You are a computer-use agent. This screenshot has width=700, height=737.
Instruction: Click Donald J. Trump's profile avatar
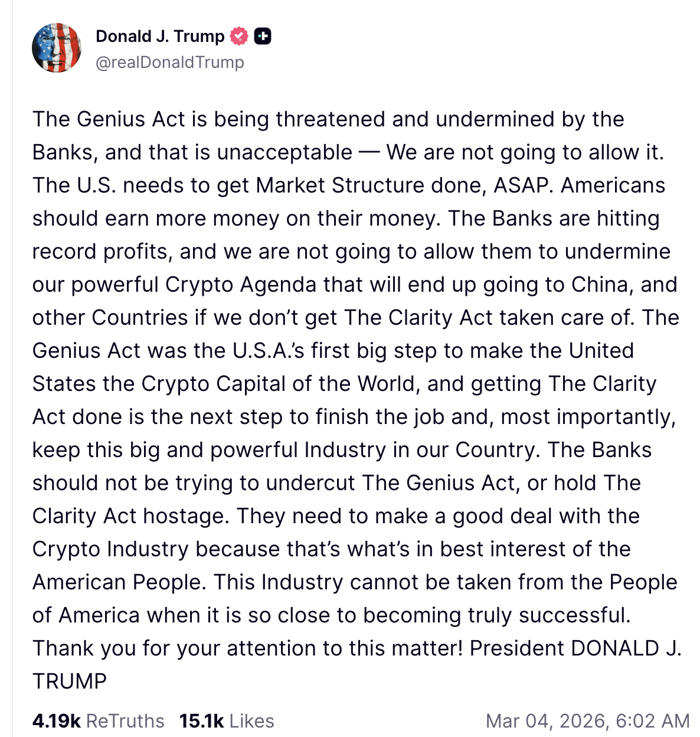pos(57,48)
